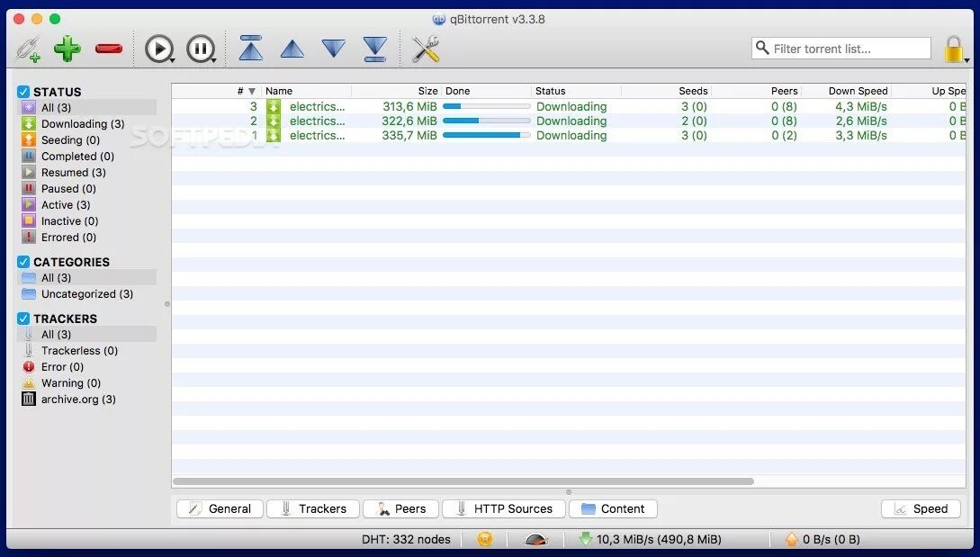
Task: Move torrent to top of queue
Action: pos(251,48)
